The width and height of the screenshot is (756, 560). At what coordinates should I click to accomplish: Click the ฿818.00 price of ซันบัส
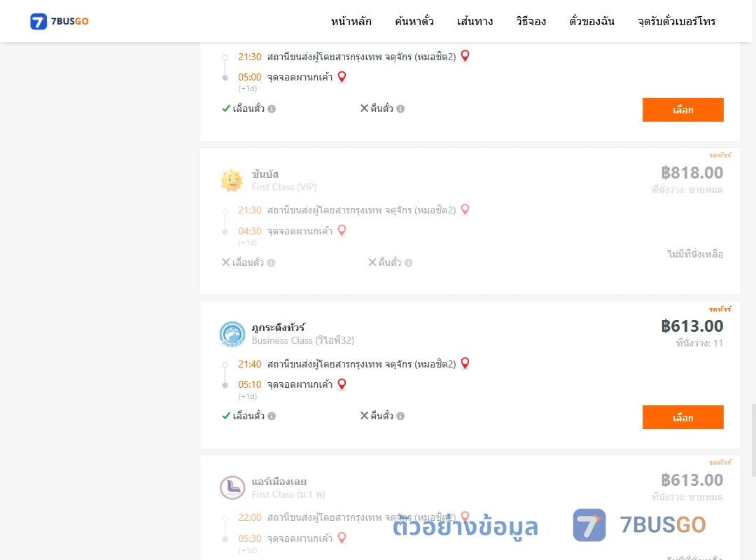click(x=692, y=173)
